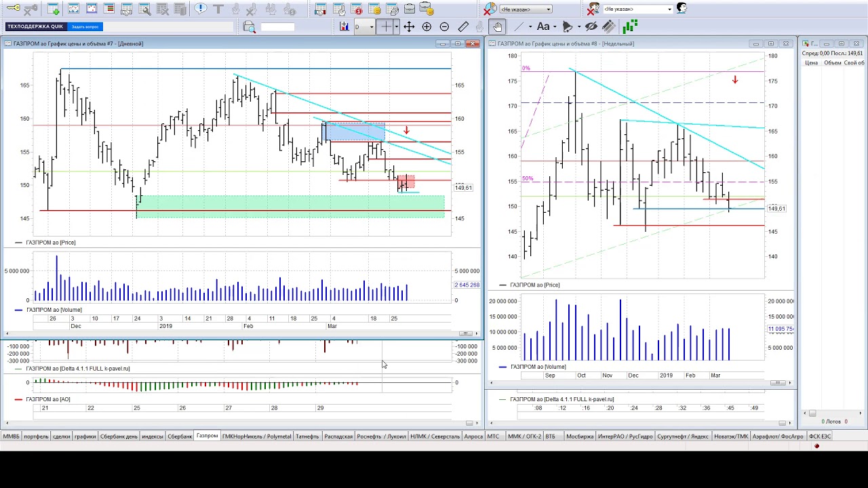Select the Aa text annotation tool
This screenshot has height=488, width=868.
tap(543, 26)
